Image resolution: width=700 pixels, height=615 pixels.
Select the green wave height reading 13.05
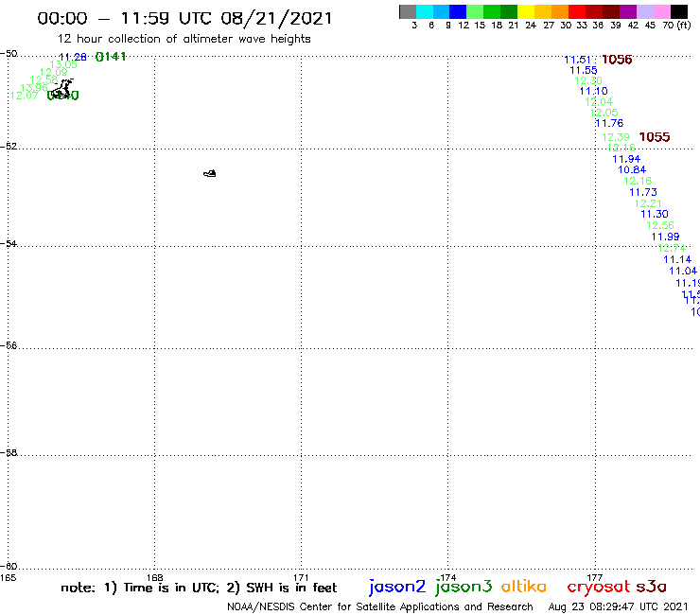63,64
